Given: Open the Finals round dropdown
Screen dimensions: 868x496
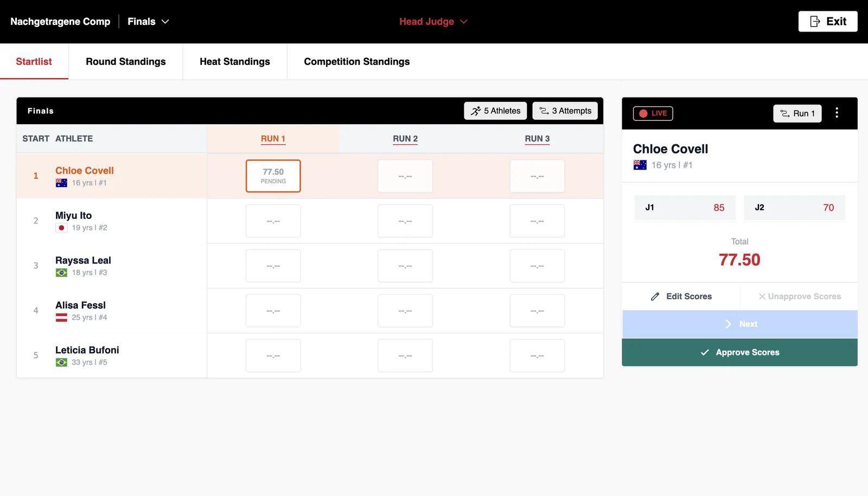Looking at the screenshot, I should click(x=148, y=22).
